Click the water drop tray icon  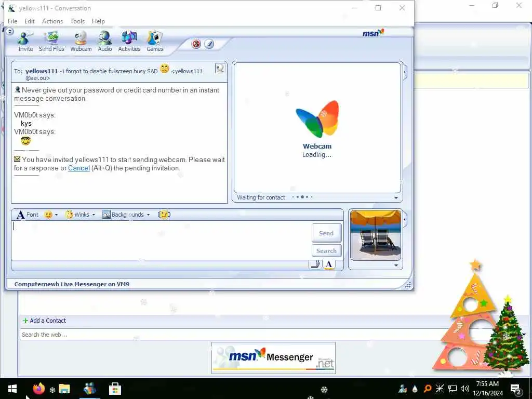[x=415, y=389]
